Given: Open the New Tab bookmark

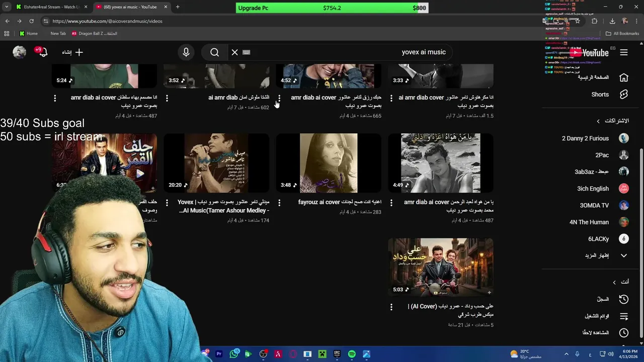Looking at the screenshot, I should click(58, 34).
